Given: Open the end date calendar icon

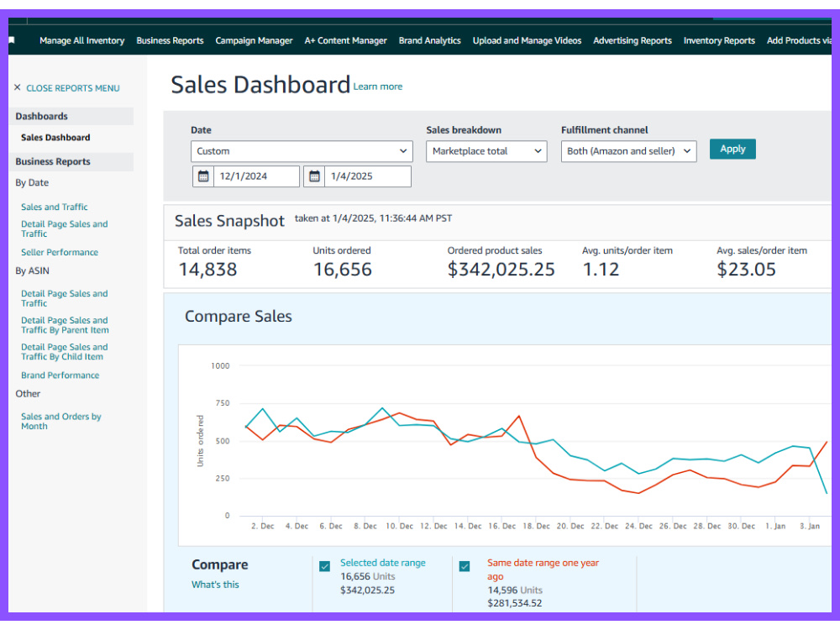Looking at the screenshot, I should click(314, 176).
